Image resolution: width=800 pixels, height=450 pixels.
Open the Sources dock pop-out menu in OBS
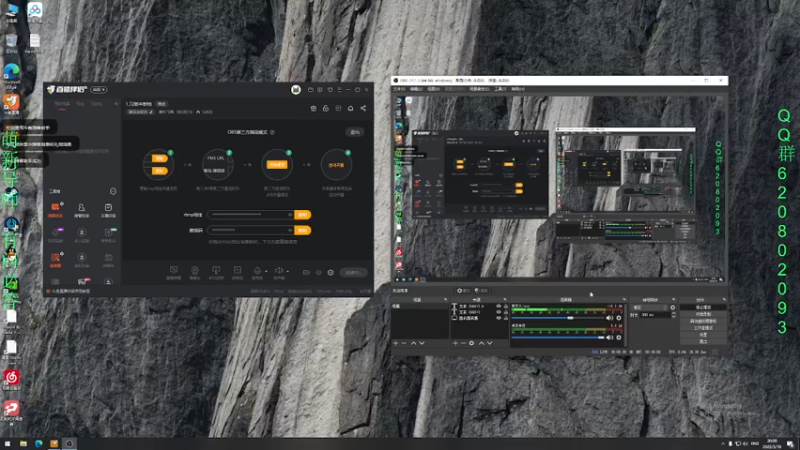coord(505,299)
